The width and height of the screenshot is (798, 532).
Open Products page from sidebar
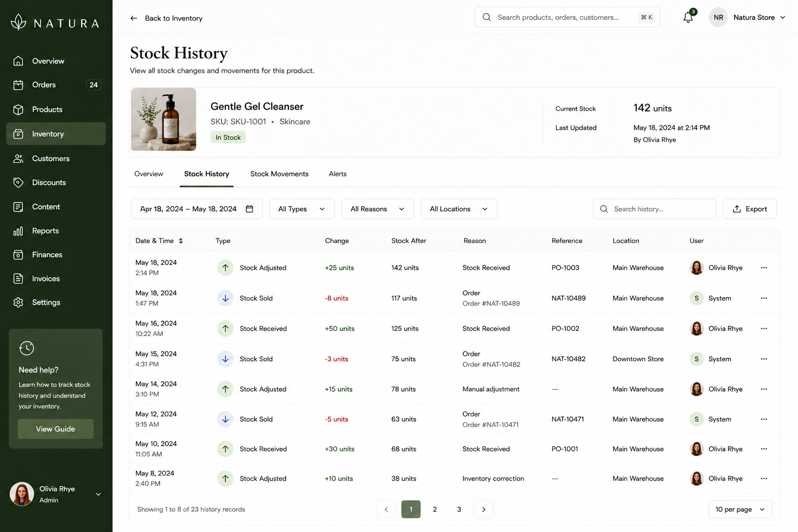[56, 109]
